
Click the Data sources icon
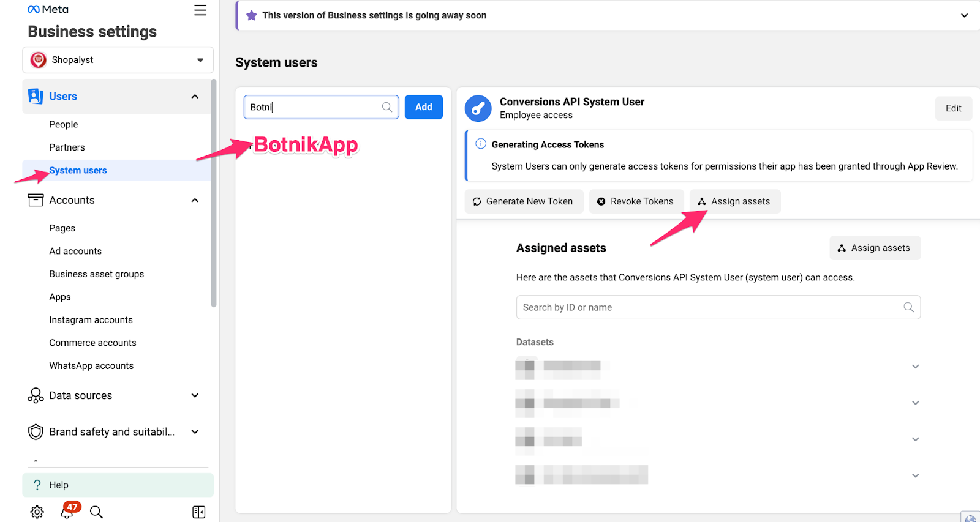pos(36,395)
